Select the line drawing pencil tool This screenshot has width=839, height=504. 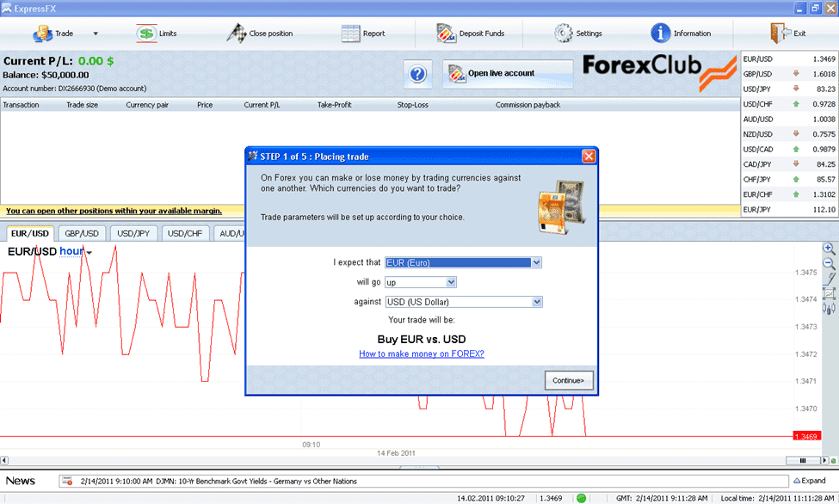point(829,278)
